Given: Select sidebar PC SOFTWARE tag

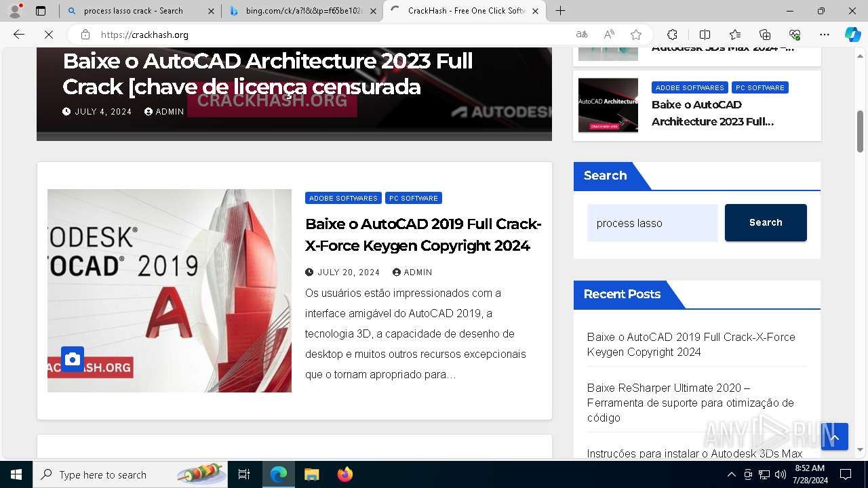Looking at the screenshot, I should coord(759,87).
